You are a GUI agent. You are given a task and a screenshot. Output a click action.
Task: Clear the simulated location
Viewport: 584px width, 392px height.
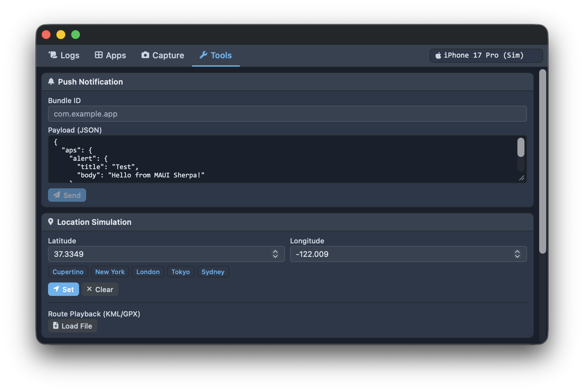[100, 289]
